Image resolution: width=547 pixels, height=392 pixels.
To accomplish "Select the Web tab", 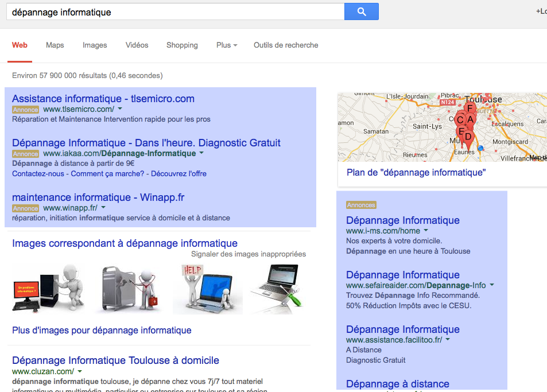I will click(x=20, y=45).
